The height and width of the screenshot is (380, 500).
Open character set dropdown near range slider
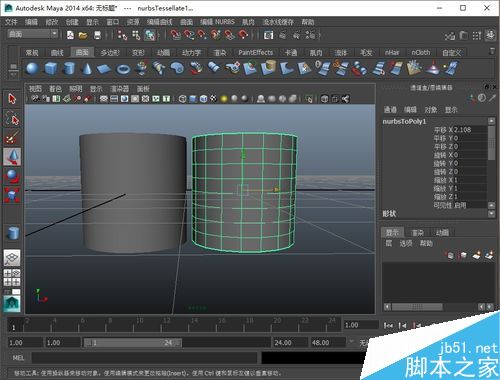[x=351, y=341]
